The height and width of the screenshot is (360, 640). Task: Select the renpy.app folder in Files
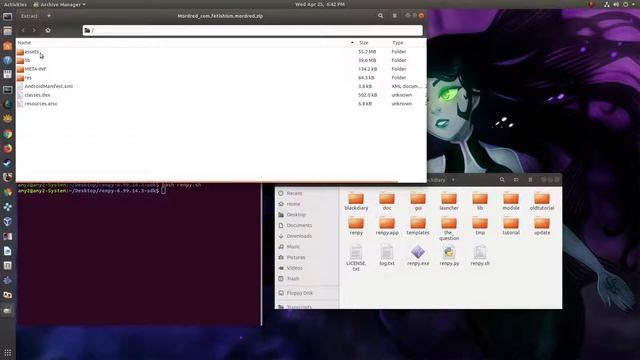pyautogui.click(x=387, y=226)
